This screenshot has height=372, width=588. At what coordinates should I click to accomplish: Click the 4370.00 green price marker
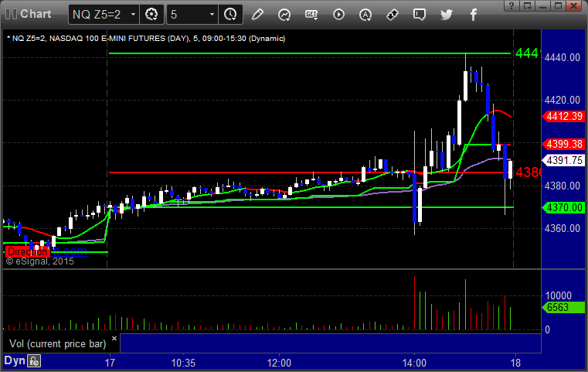coord(563,207)
